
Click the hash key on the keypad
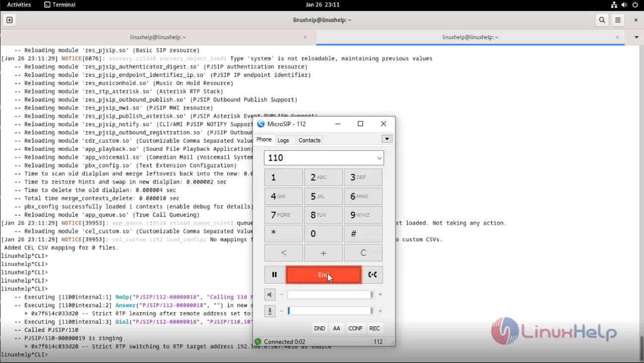[363, 234]
